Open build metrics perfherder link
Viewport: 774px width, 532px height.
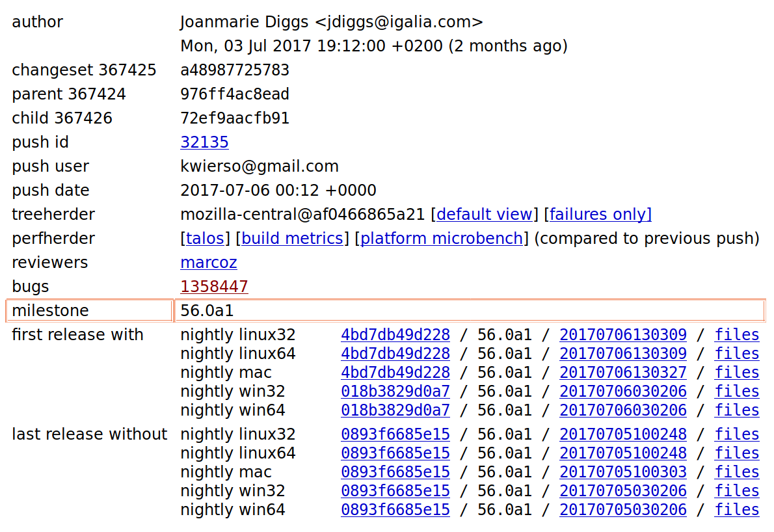coord(292,239)
